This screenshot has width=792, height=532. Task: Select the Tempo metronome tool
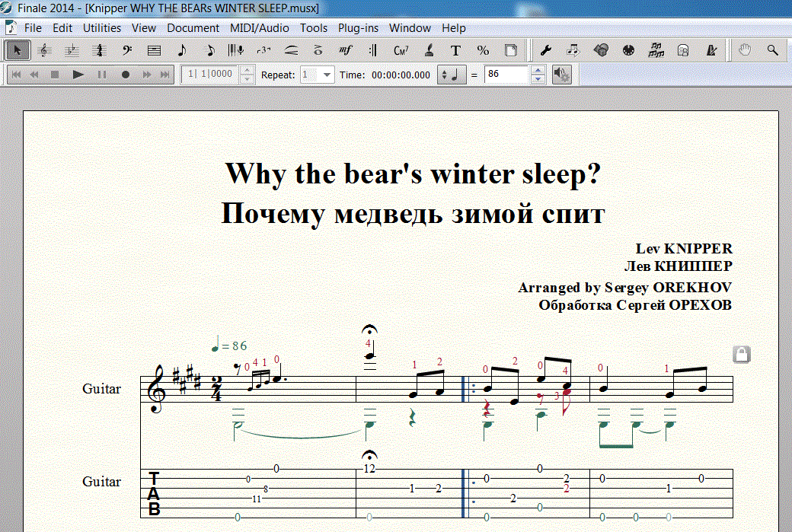click(x=711, y=50)
